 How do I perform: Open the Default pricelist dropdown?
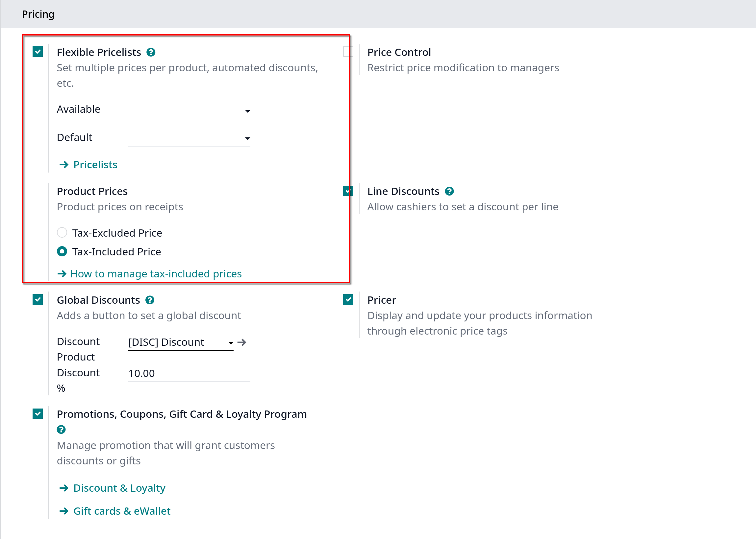(x=189, y=138)
